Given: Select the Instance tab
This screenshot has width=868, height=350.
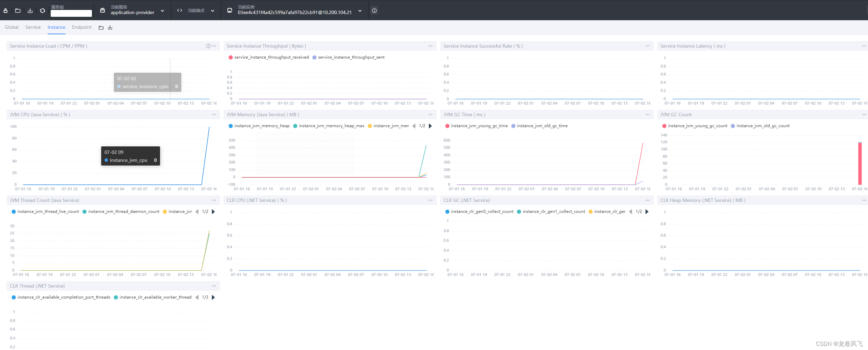Looking at the screenshot, I should (x=57, y=27).
